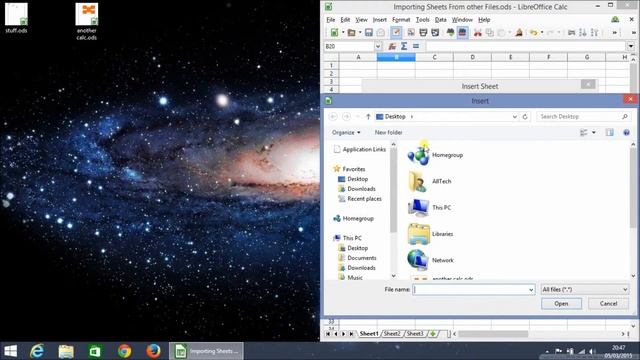The width and height of the screenshot is (640, 360).
Task: Open the Organize dropdown menu
Action: click(346, 133)
